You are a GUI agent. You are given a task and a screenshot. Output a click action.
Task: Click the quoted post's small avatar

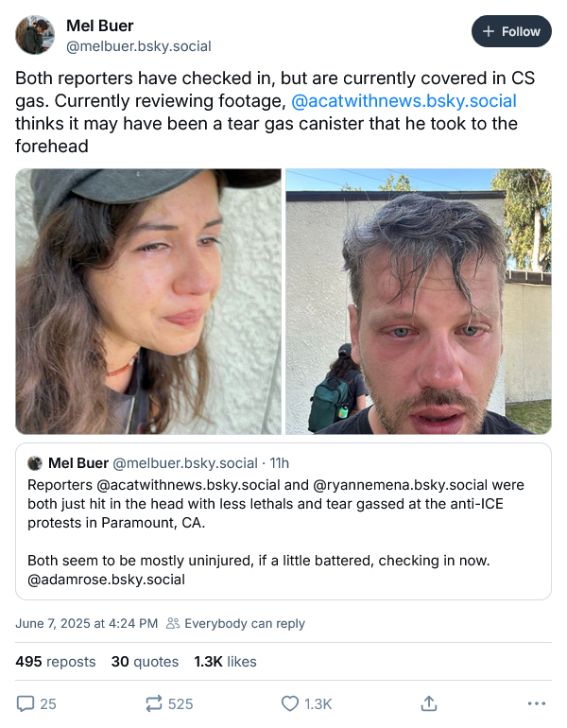35,463
